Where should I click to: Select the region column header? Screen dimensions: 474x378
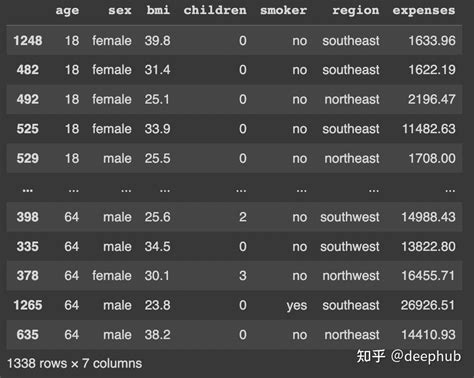point(356,11)
